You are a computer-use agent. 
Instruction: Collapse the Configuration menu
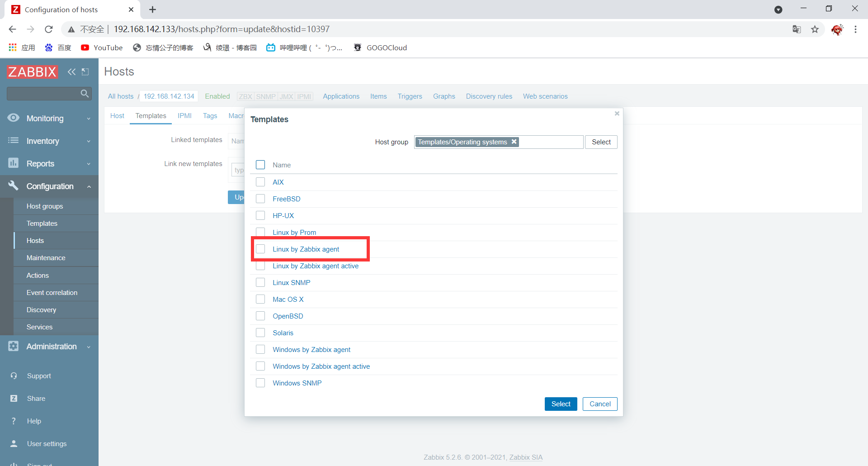49,186
